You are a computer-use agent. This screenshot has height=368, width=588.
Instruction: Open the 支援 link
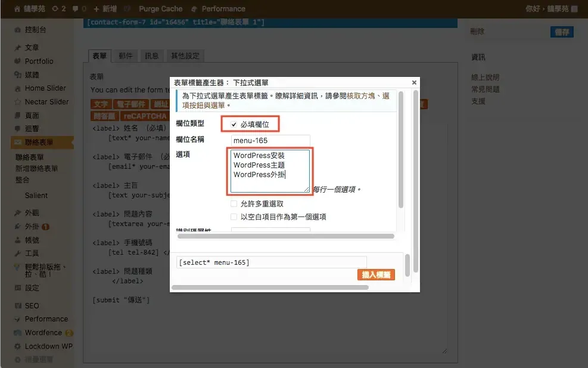click(478, 101)
